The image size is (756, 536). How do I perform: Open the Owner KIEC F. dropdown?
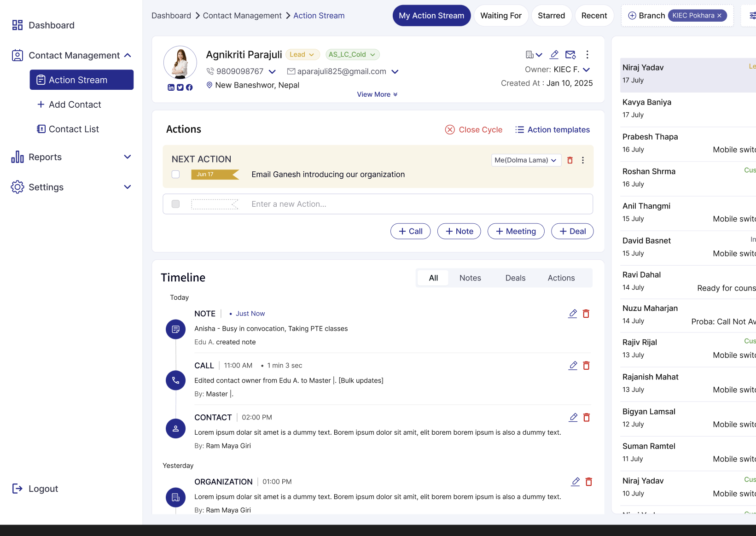tap(586, 70)
